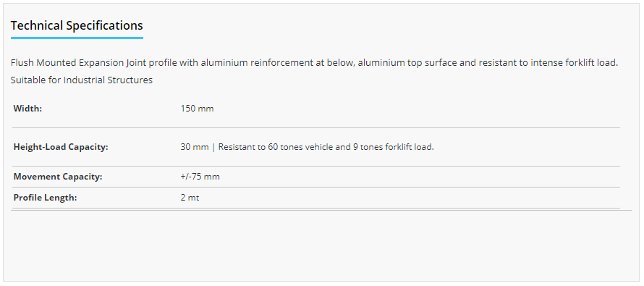Click the 2 mt profile length value
Viewport: 644px width, 286px height.
click(x=190, y=198)
